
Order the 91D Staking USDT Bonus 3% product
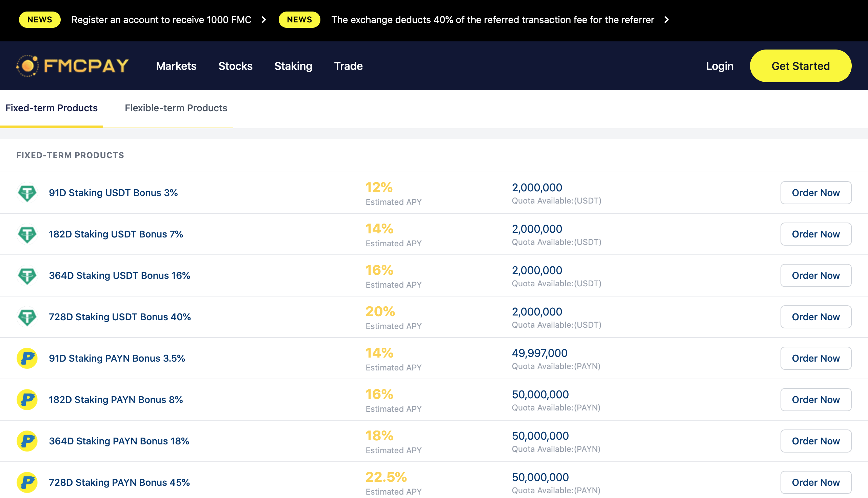click(816, 193)
